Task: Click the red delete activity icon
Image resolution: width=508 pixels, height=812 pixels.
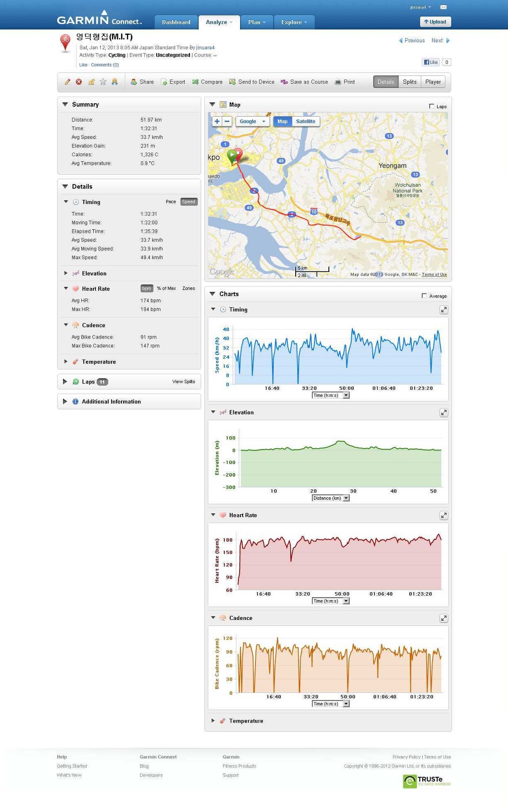Action: tap(79, 82)
